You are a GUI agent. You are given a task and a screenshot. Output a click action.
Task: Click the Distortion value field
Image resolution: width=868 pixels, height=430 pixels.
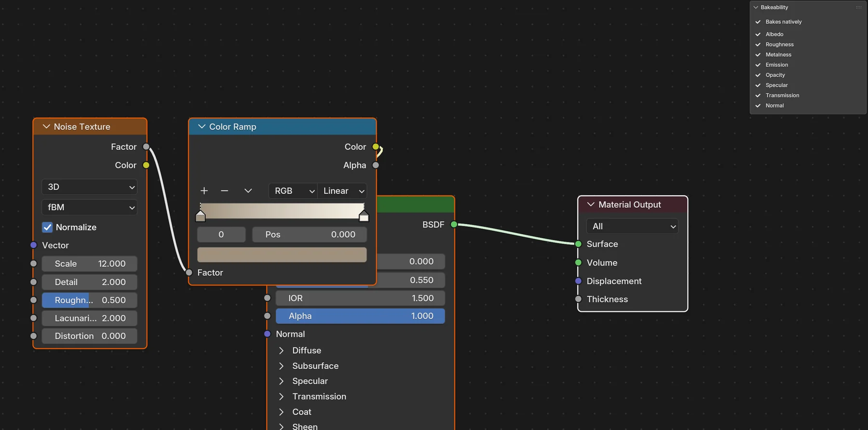90,336
